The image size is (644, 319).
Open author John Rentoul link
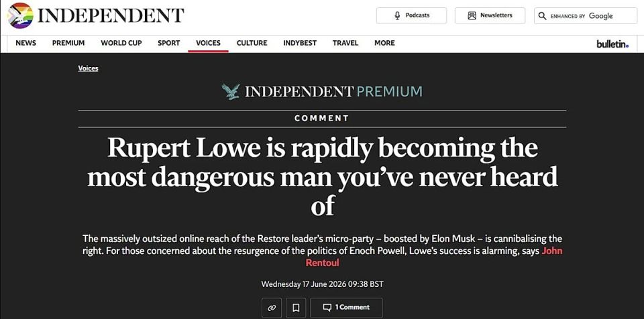pyautogui.click(x=434, y=257)
